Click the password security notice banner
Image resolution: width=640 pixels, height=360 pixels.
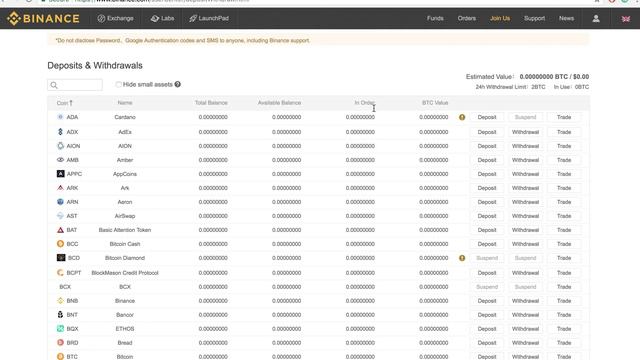point(318,40)
